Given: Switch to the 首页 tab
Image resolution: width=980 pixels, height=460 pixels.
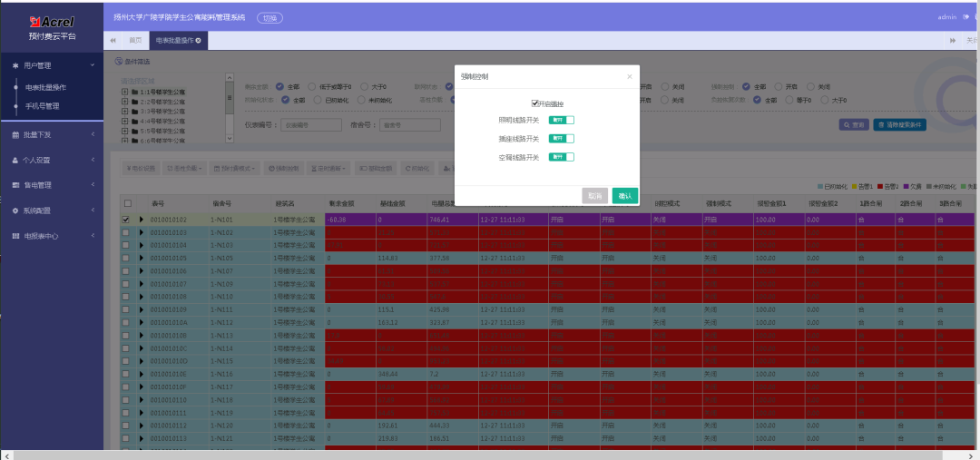Looking at the screenshot, I should pos(135,40).
